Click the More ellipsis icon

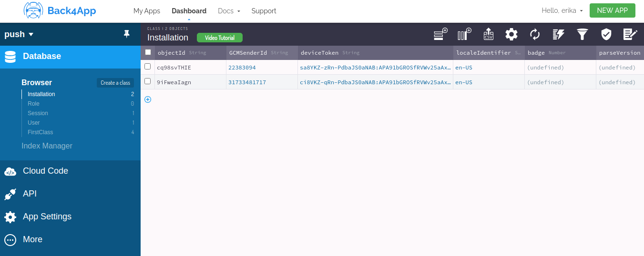[x=10, y=240]
